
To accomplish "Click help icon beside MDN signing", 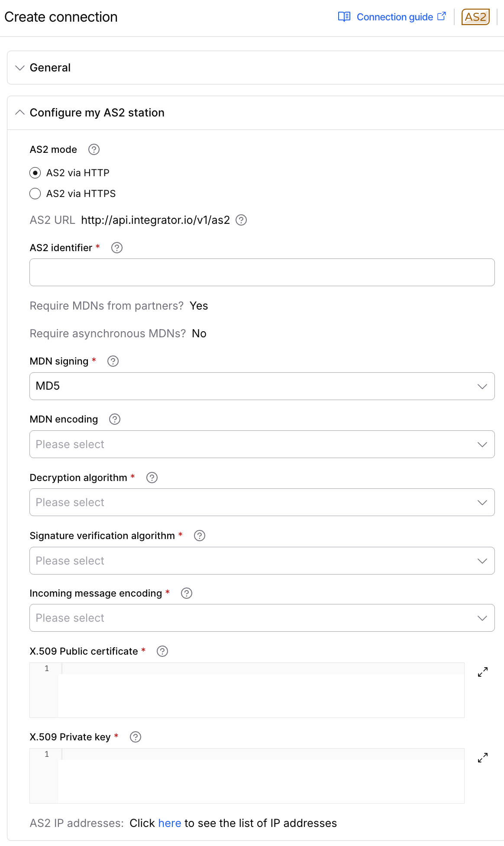I will click(113, 361).
